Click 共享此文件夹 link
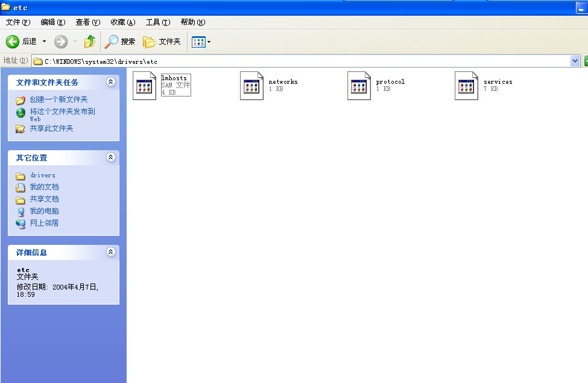The image size is (588, 383). [x=51, y=128]
